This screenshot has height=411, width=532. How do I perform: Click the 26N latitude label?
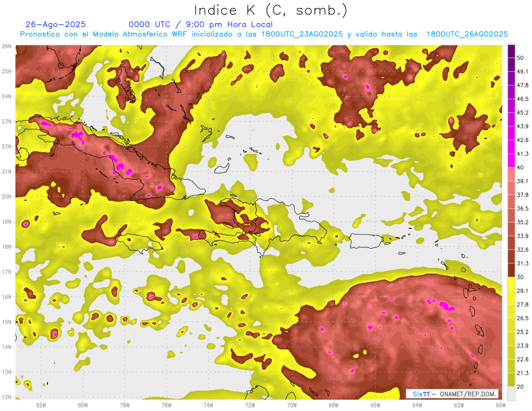pyautogui.click(x=6, y=46)
